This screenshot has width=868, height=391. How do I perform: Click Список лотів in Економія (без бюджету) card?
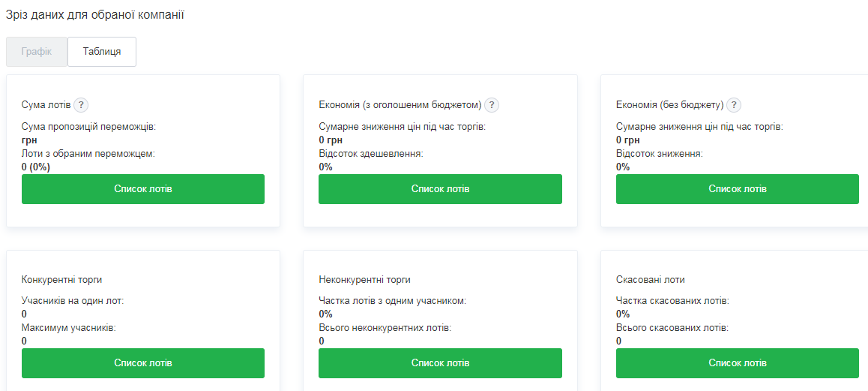[x=738, y=189]
